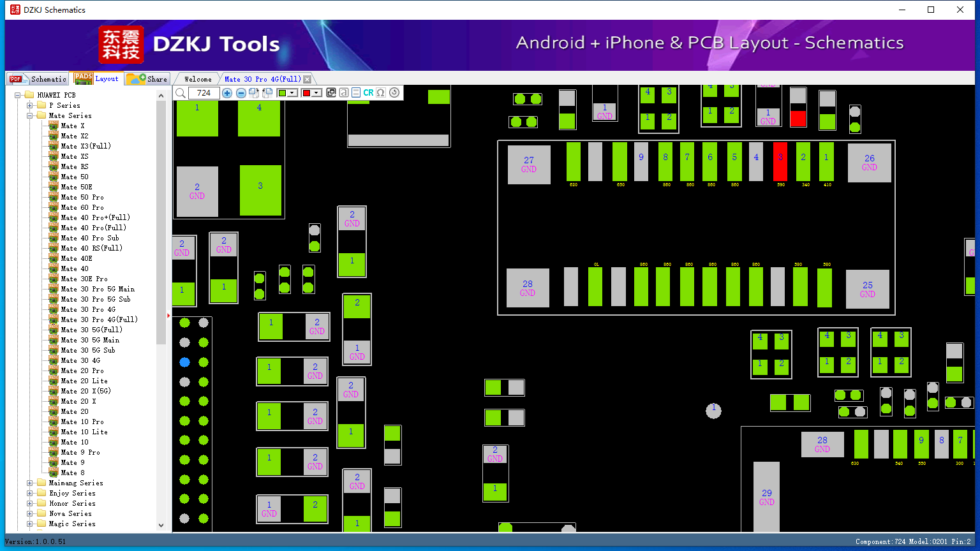The height and width of the screenshot is (551, 980).
Task: Select the red pad 3 in the connector row
Action: click(780, 161)
